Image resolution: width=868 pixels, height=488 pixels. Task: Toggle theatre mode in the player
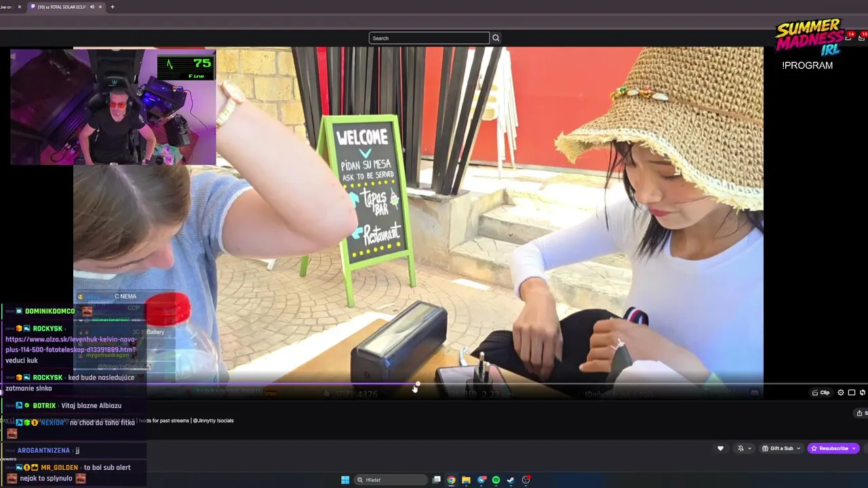click(852, 392)
